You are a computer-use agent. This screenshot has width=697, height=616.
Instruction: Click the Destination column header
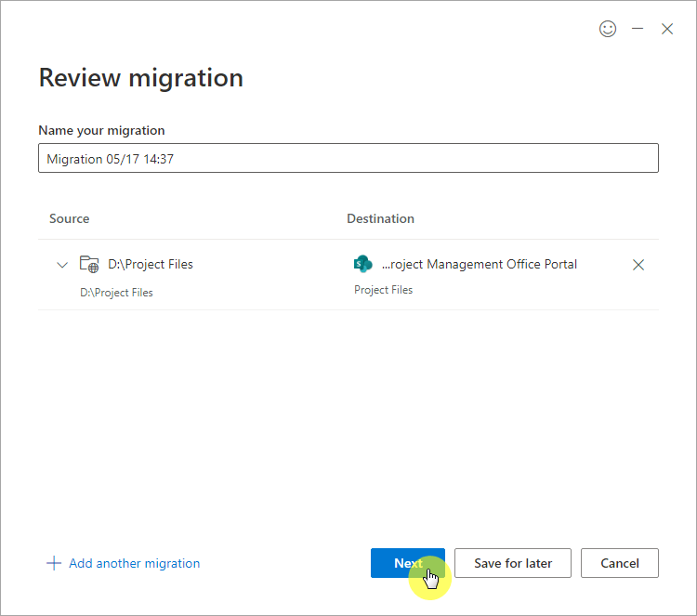tap(380, 218)
